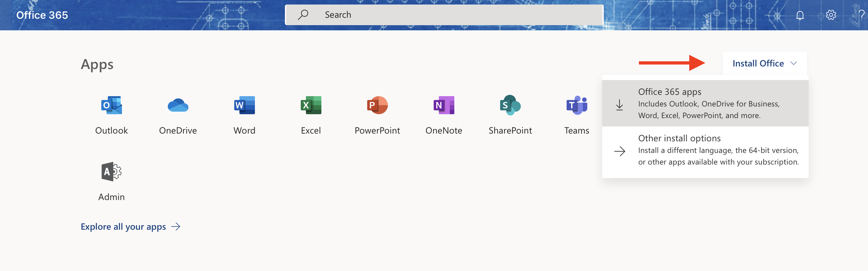Open the Admin center icon
The width and height of the screenshot is (868, 271).
(x=112, y=172)
